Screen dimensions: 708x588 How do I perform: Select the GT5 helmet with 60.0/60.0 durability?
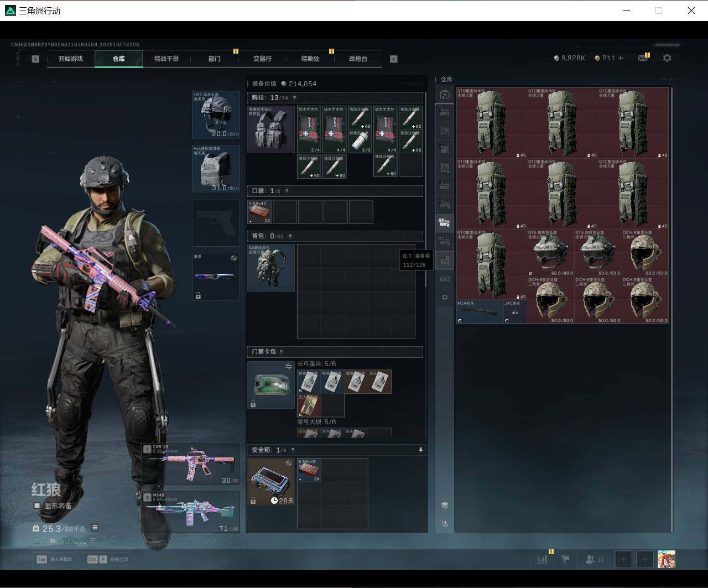[550, 253]
